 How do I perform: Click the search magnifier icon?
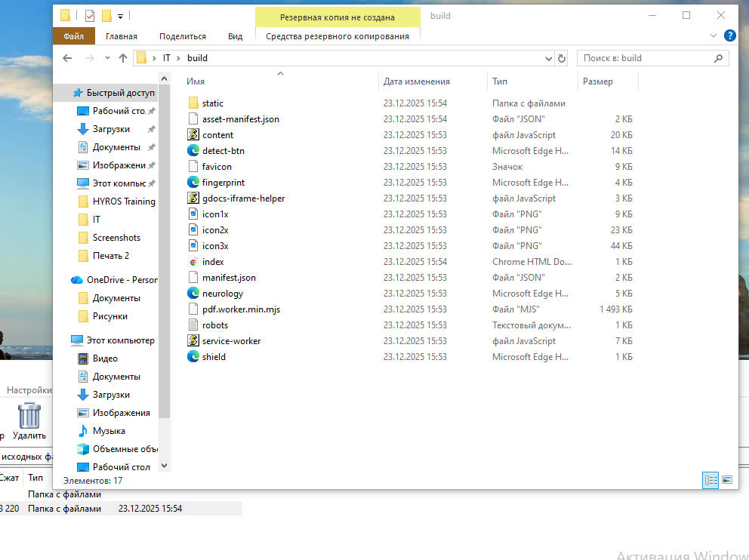[x=718, y=58]
